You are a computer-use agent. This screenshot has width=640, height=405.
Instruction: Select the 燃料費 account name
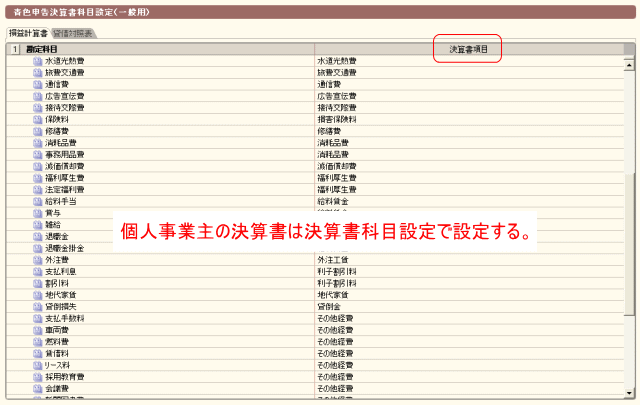pyautogui.click(x=57, y=342)
